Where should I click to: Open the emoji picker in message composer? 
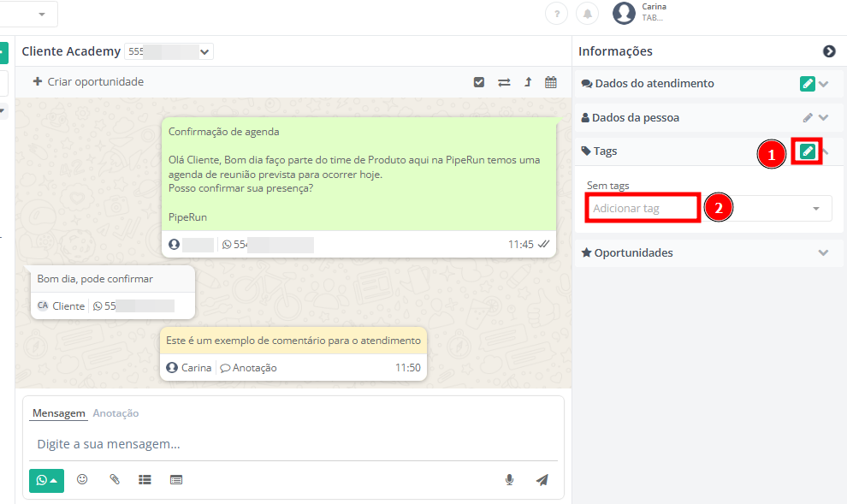[82, 480]
